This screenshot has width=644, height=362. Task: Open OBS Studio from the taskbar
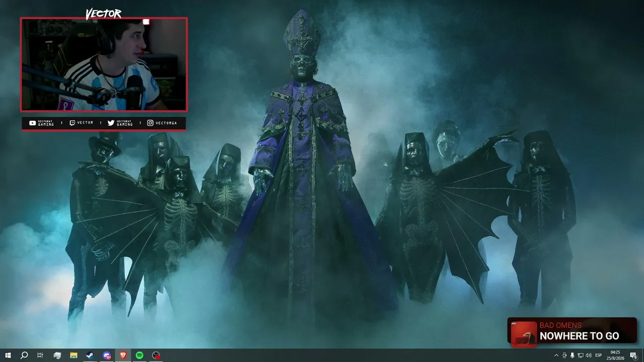tap(156, 355)
